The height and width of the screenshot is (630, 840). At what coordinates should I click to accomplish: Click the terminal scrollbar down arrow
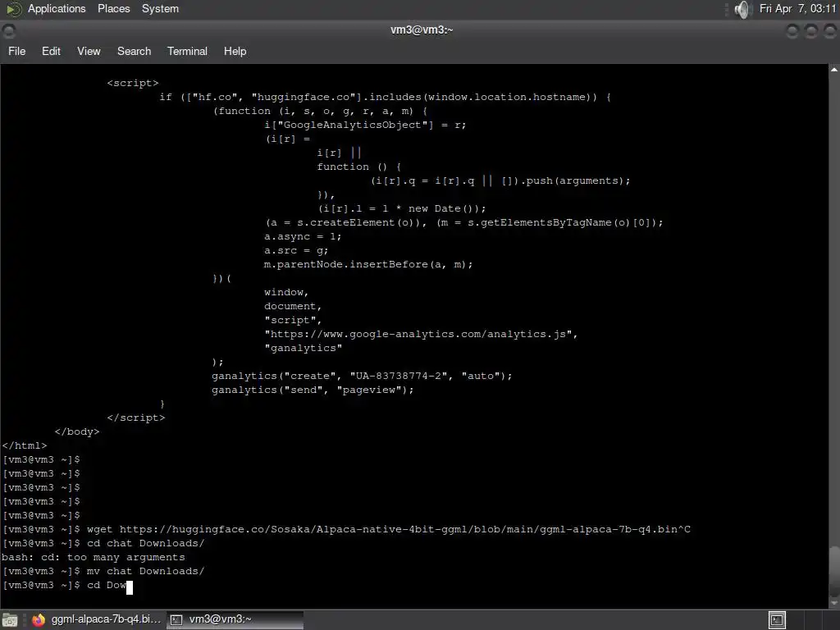click(x=834, y=603)
